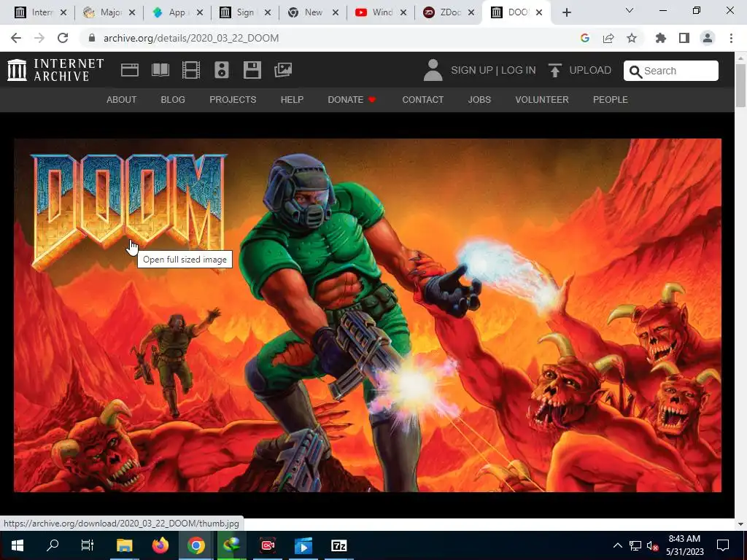747x560 pixels.
Task: Open a new browser tab
Action: [x=566, y=12]
